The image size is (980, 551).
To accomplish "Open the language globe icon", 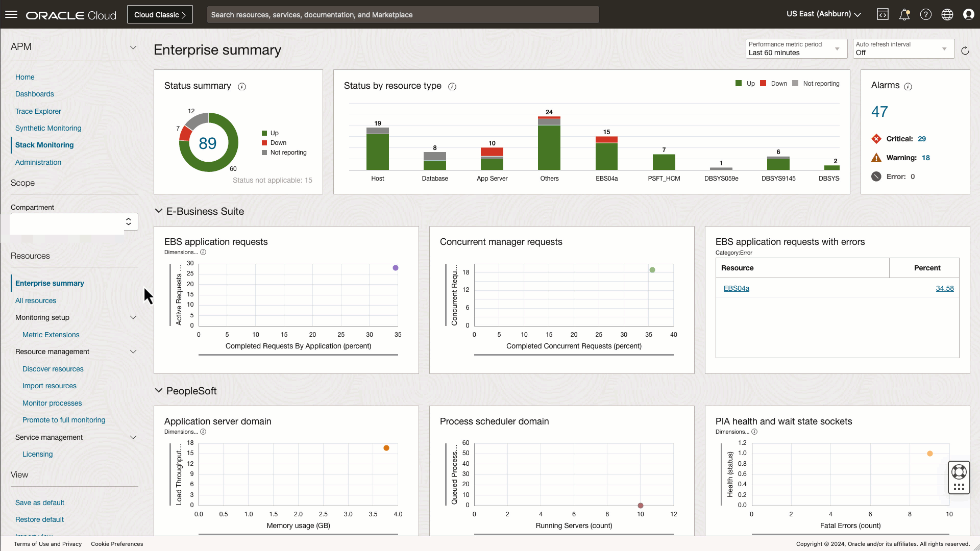I will coord(947,14).
